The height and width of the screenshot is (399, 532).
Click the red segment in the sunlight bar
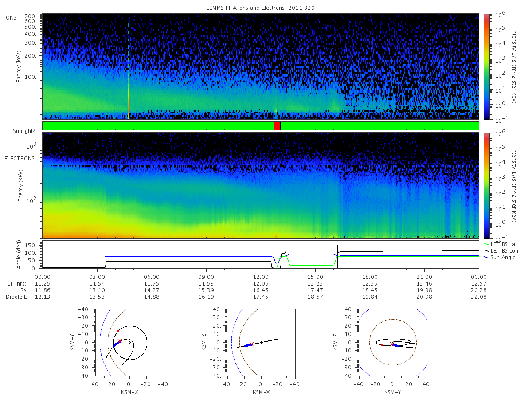tap(277, 126)
